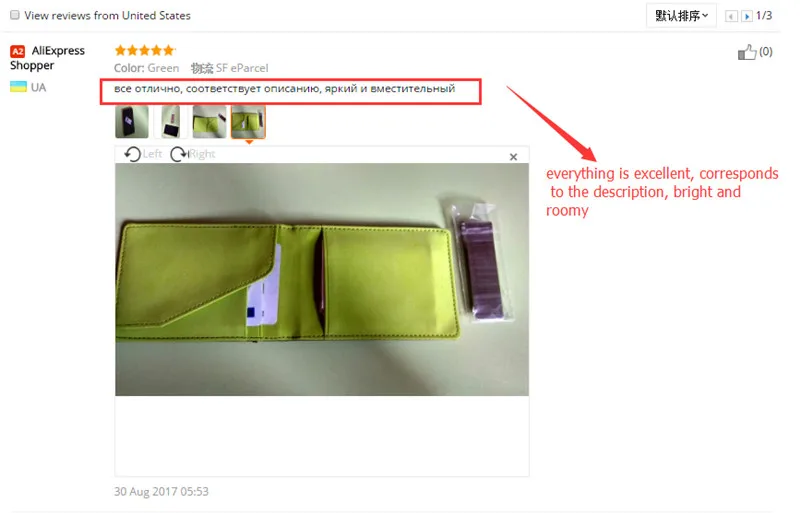This screenshot has width=800, height=513.
Task: Open the first review photo thumbnail
Action: (132, 121)
